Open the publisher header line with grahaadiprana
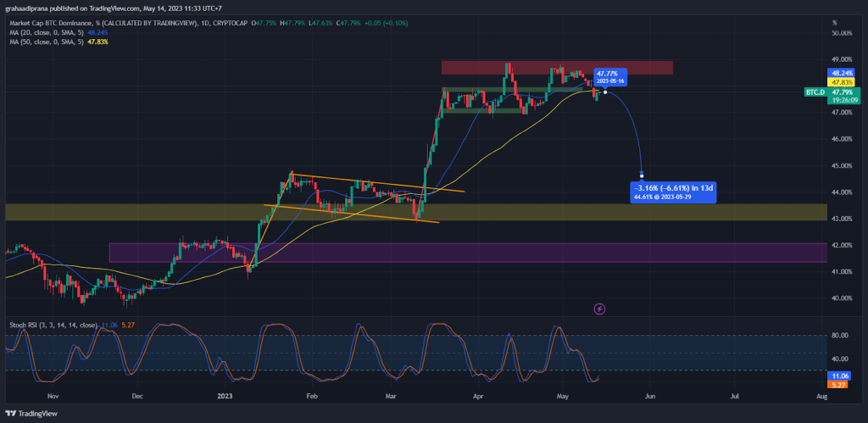The image size is (868, 423). pos(113,8)
